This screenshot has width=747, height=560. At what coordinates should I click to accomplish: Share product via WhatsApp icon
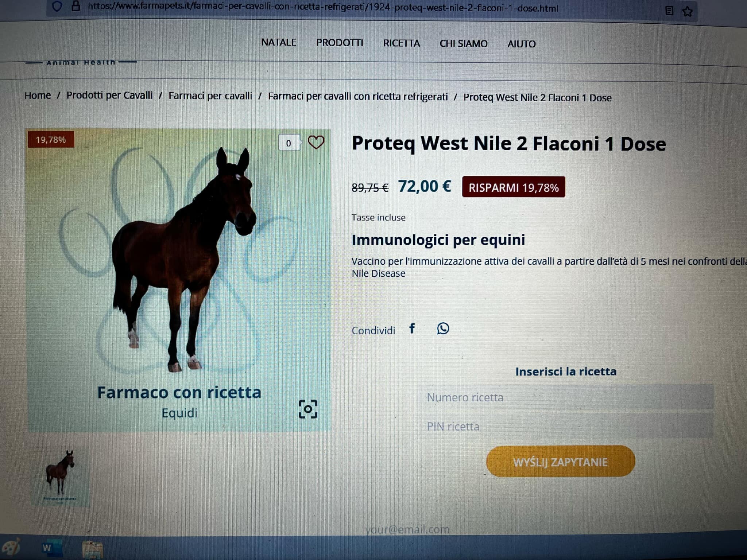coord(443,328)
